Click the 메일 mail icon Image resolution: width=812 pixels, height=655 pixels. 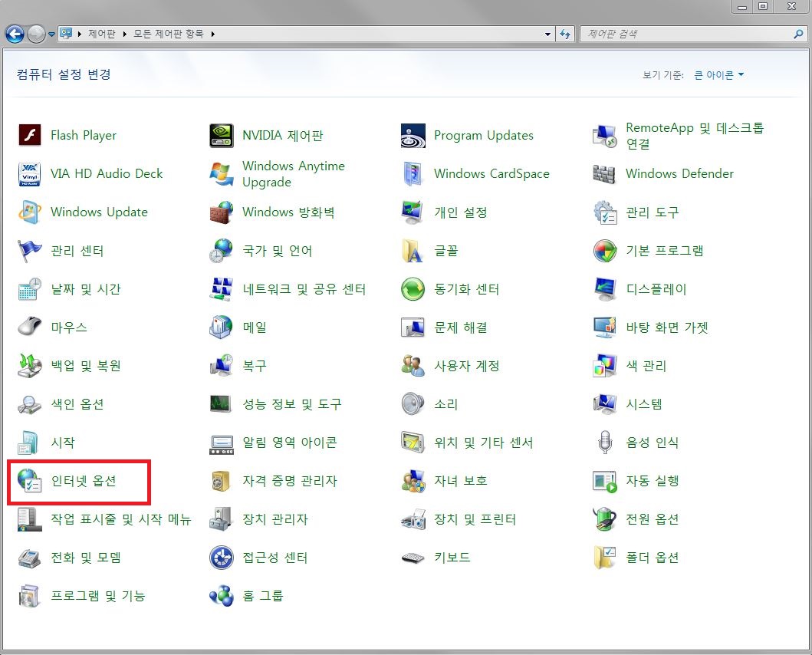pyautogui.click(x=221, y=327)
